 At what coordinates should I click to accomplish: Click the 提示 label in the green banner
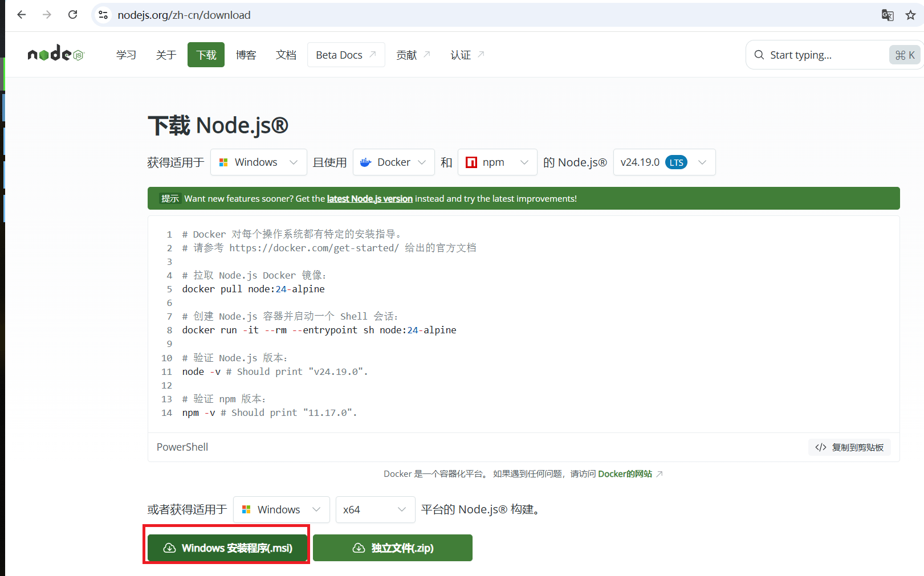tap(170, 198)
